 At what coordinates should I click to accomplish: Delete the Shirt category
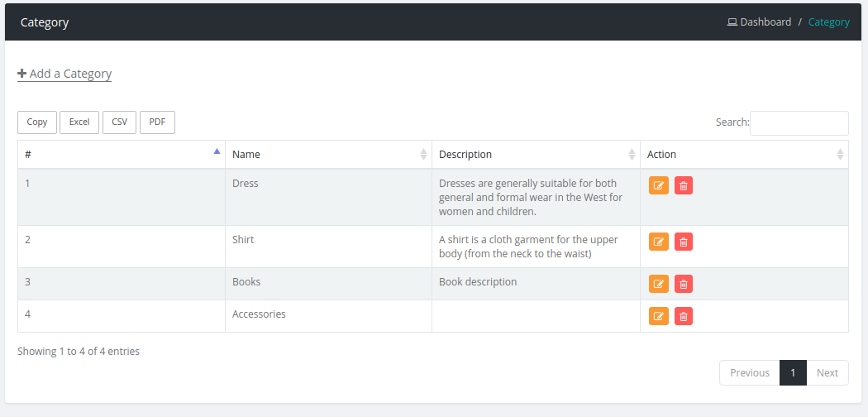pos(684,242)
